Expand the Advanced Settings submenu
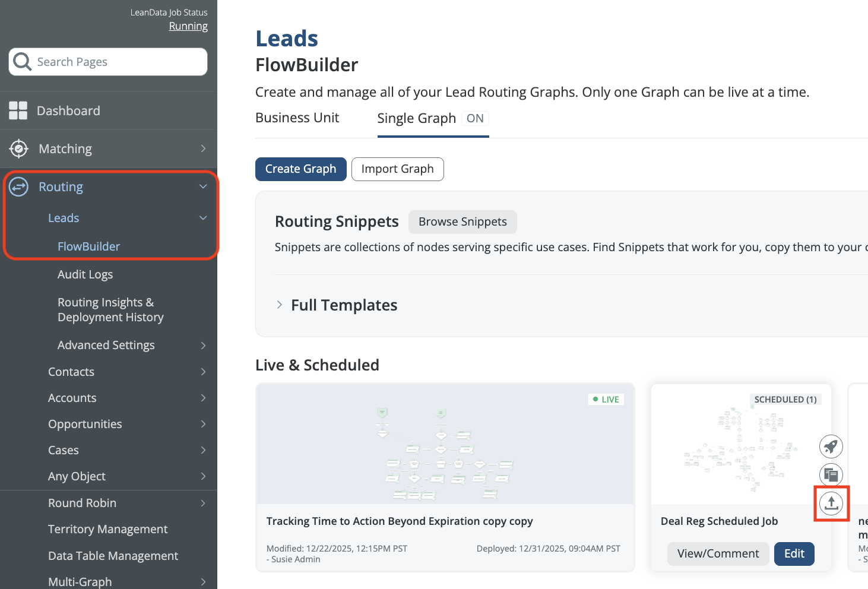The width and height of the screenshot is (868, 589). 203,345
